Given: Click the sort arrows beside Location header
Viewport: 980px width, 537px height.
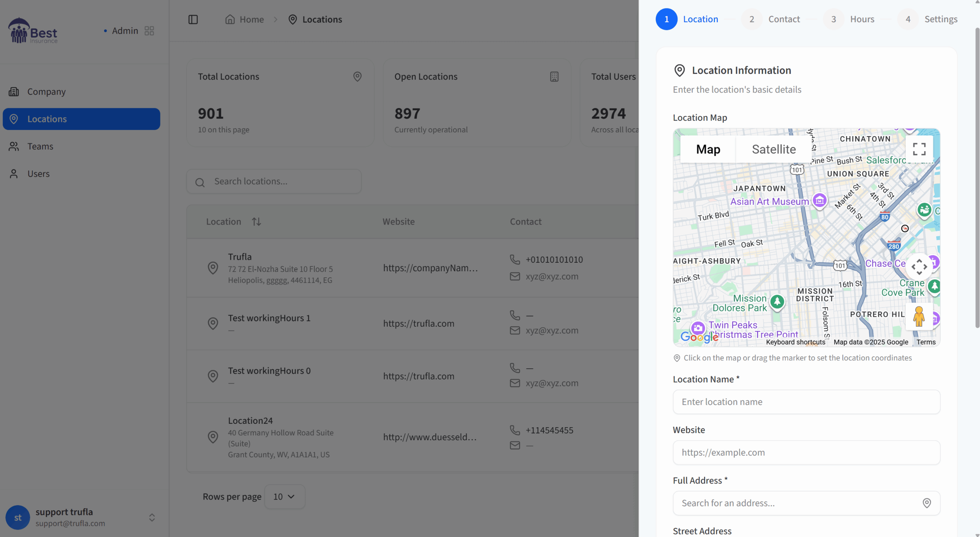Looking at the screenshot, I should 256,221.
